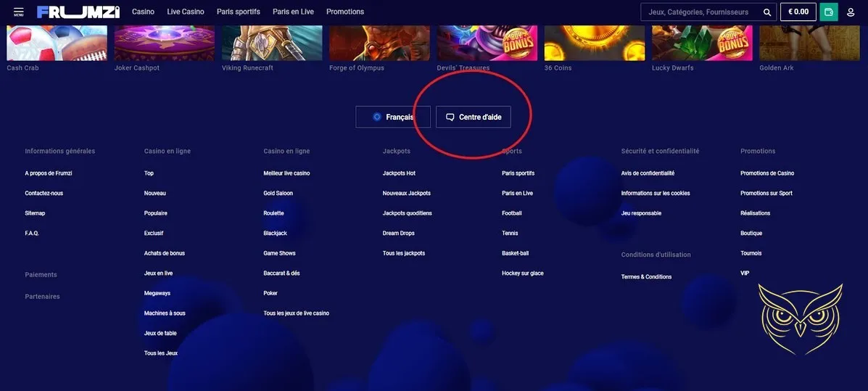Open the Sitemap footer link
The height and width of the screenshot is (391, 868).
pos(35,213)
